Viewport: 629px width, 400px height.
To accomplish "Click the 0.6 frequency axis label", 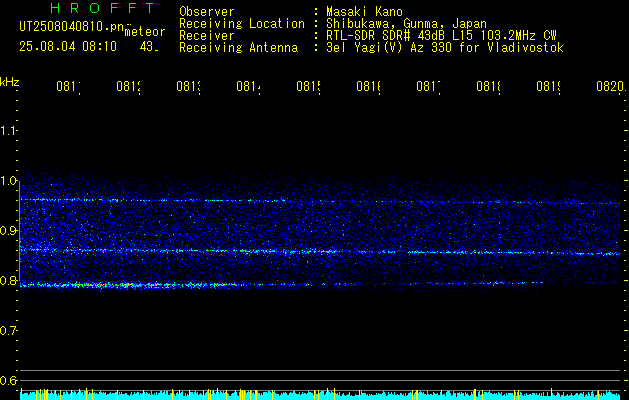I will pos(8,380).
